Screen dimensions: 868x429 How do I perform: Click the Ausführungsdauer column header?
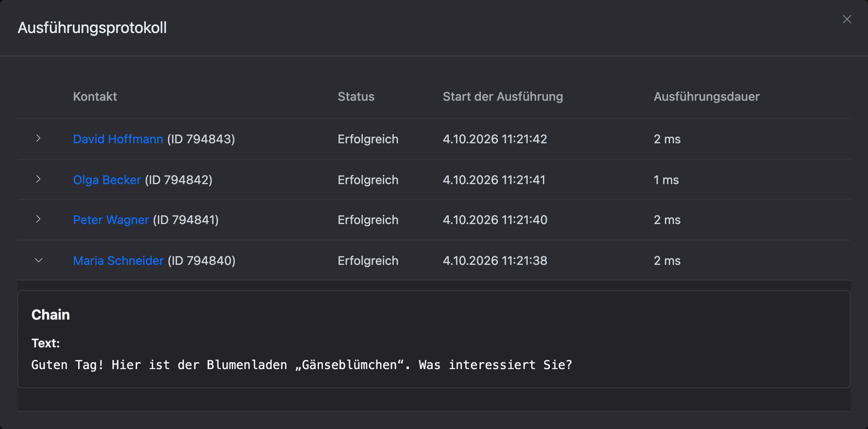click(x=707, y=96)
